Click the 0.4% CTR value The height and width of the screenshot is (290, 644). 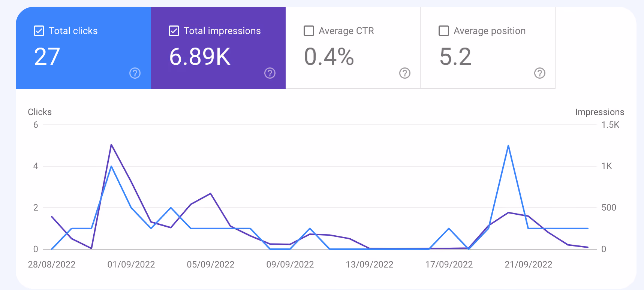coord(329,57)
